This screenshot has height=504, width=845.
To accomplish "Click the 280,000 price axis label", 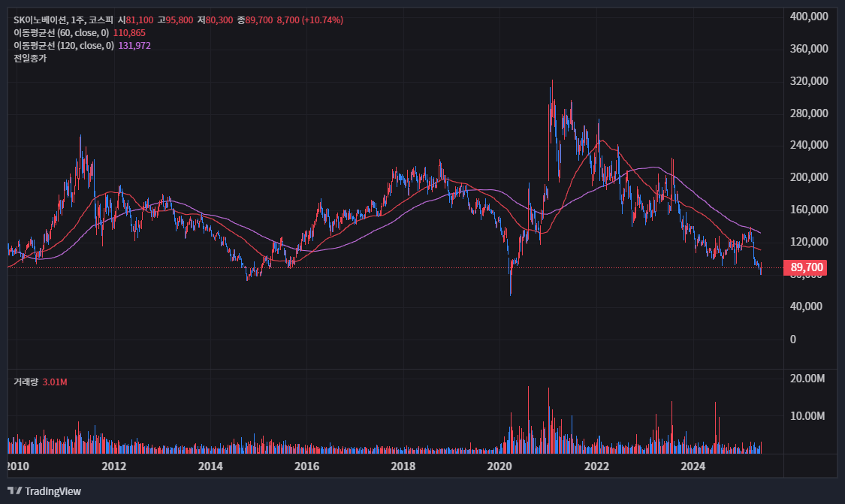I will (809, 113).
